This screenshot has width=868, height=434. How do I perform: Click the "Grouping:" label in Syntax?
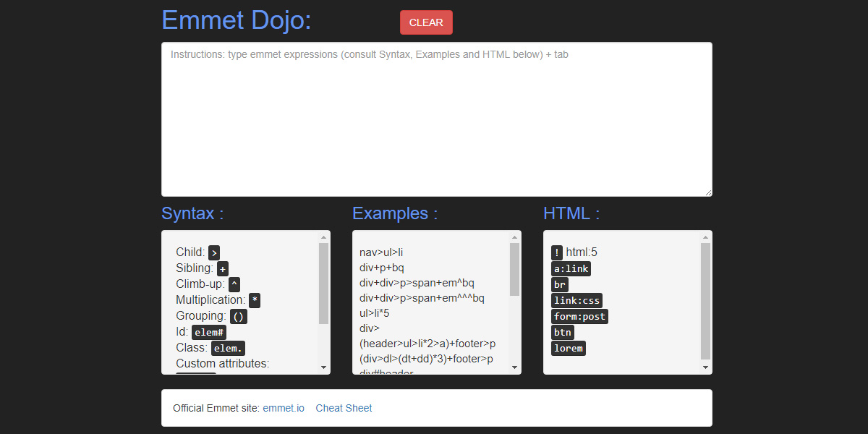tap(201, 315)
